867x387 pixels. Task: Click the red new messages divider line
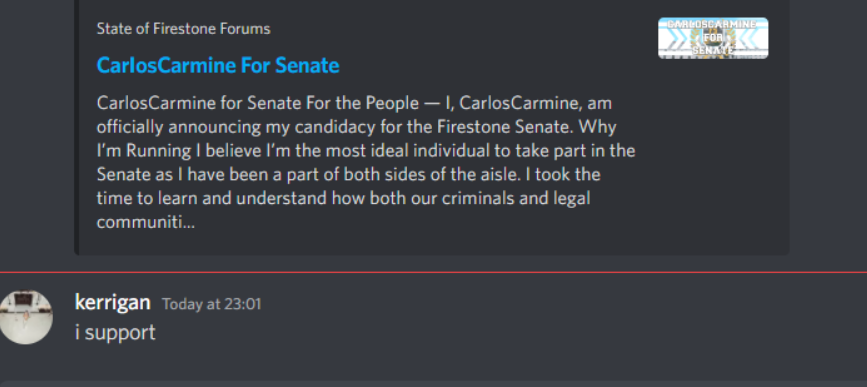(x=434, y=273)
